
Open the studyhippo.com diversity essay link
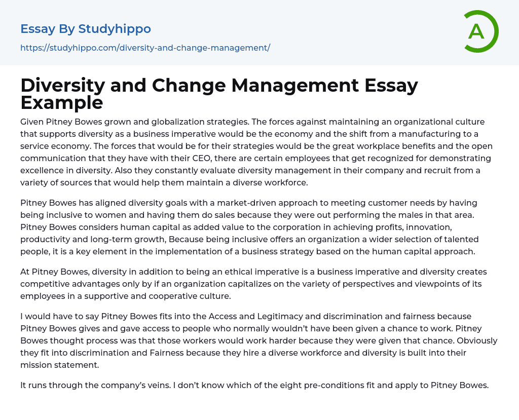(145, 48)
